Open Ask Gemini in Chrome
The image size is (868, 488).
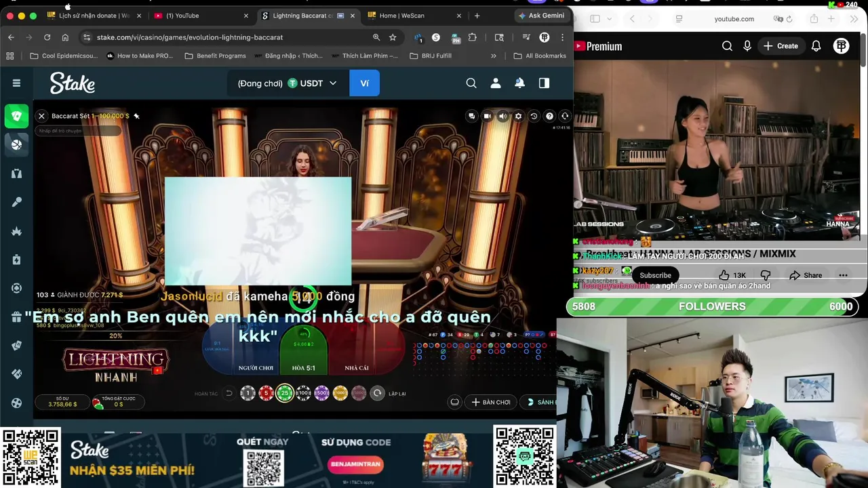click(541, 16)
